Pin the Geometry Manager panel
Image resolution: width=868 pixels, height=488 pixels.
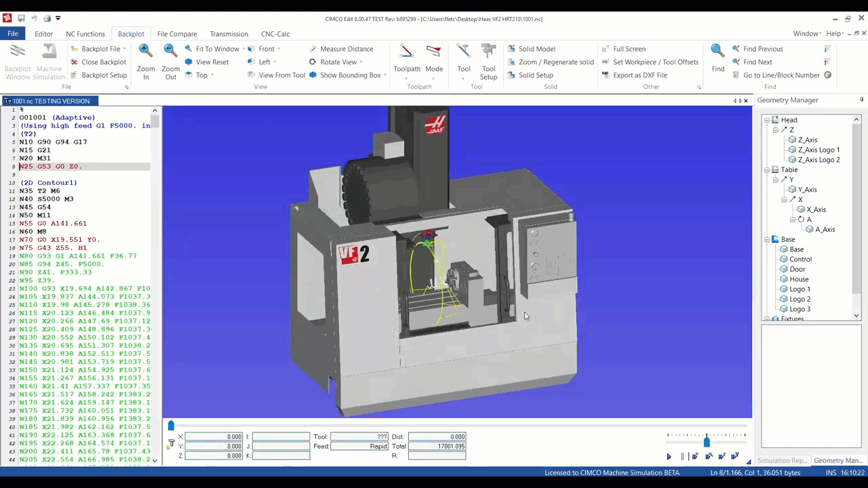click(x=861, y=100)
